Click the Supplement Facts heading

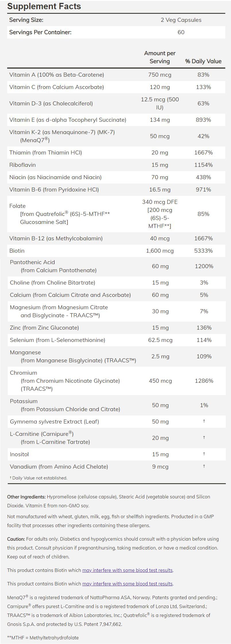44,6
